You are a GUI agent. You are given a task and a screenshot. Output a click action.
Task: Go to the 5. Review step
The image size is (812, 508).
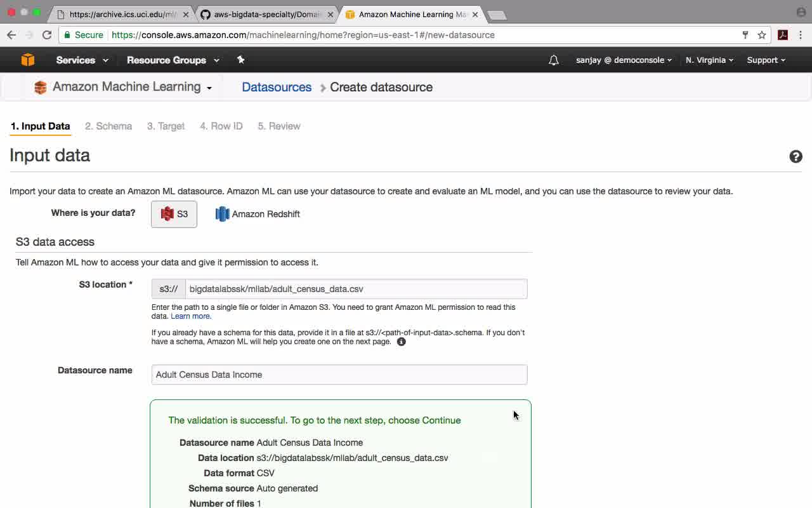(279, 126)
